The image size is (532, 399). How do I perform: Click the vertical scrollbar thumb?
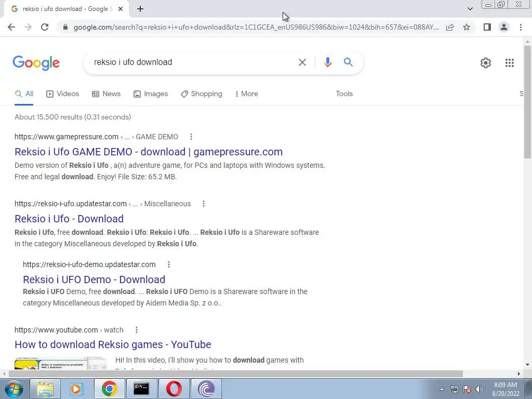point(527,102)
